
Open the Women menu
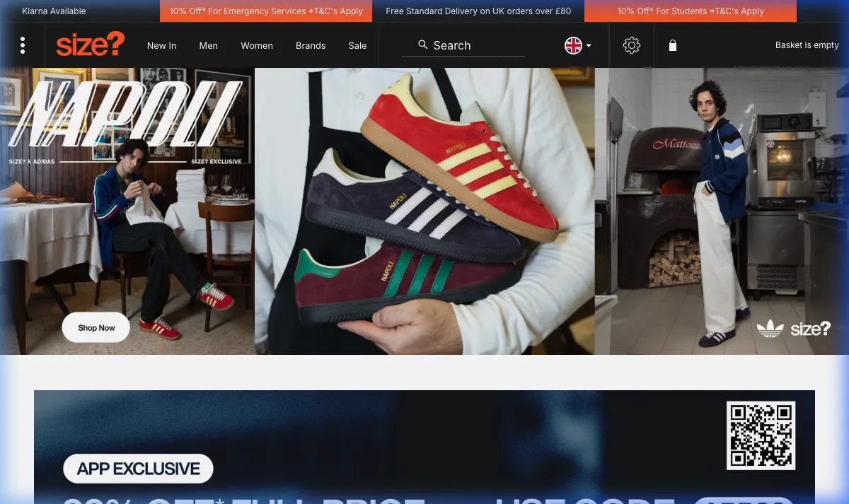tap(256, 45)
